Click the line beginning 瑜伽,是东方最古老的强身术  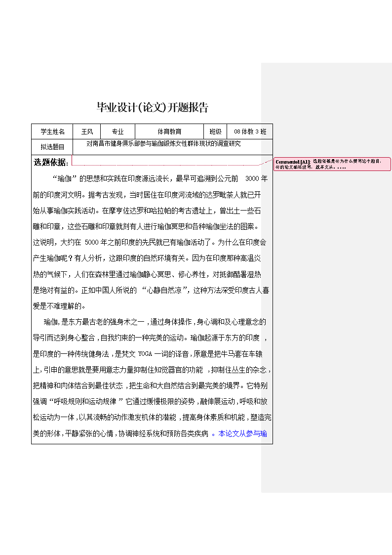point(155,322)
